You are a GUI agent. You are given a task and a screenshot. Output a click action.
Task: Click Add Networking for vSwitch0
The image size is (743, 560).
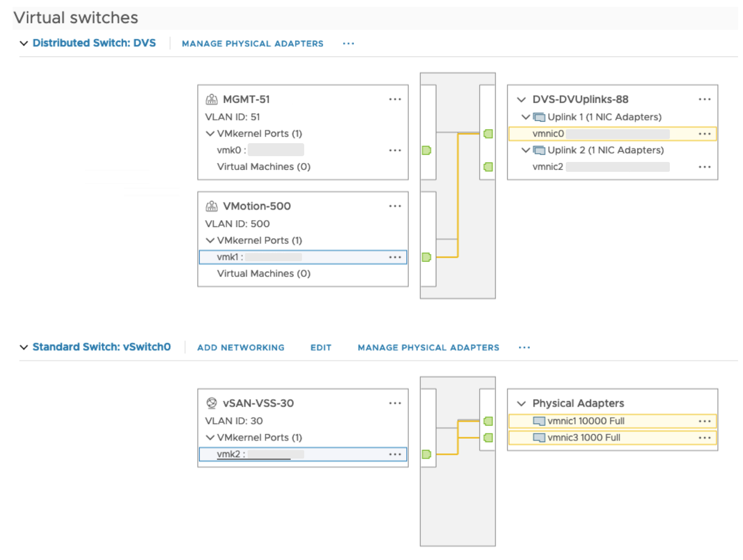pos(240,347)
